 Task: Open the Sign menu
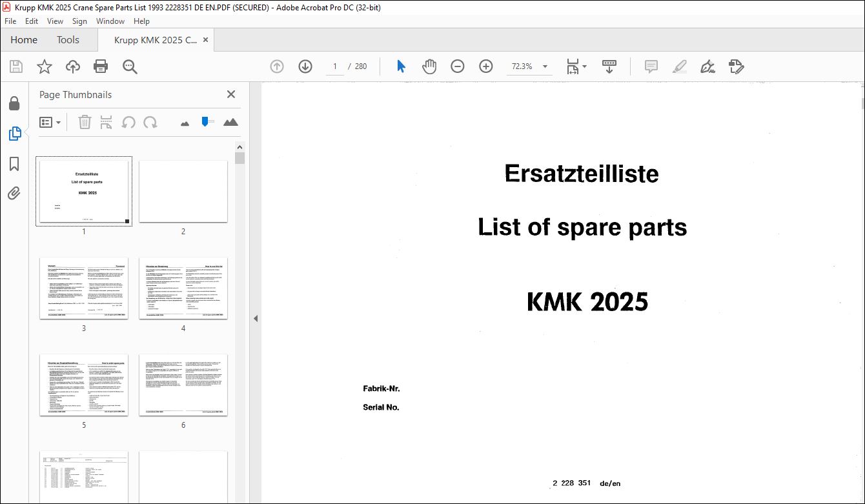(79, 21)
